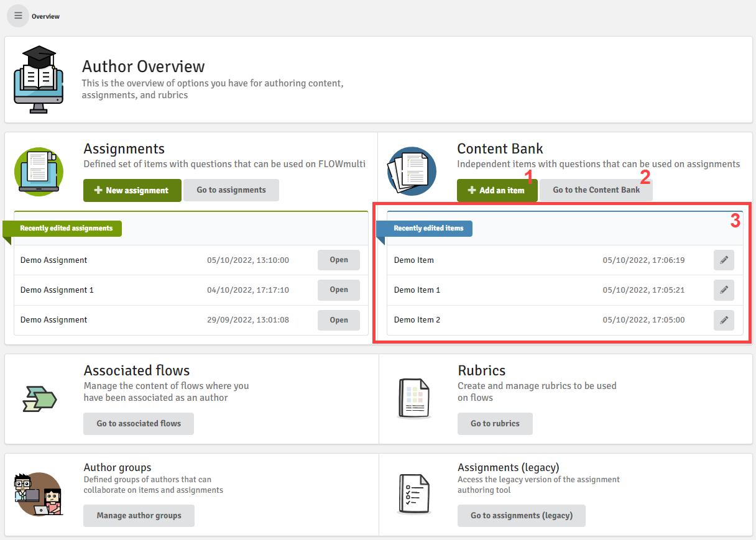This screenshot has height=540, width=756.
Task: Open Demo Assignment dated 29/09/2022
Action: pyautogui.click(x=339, y=320)
